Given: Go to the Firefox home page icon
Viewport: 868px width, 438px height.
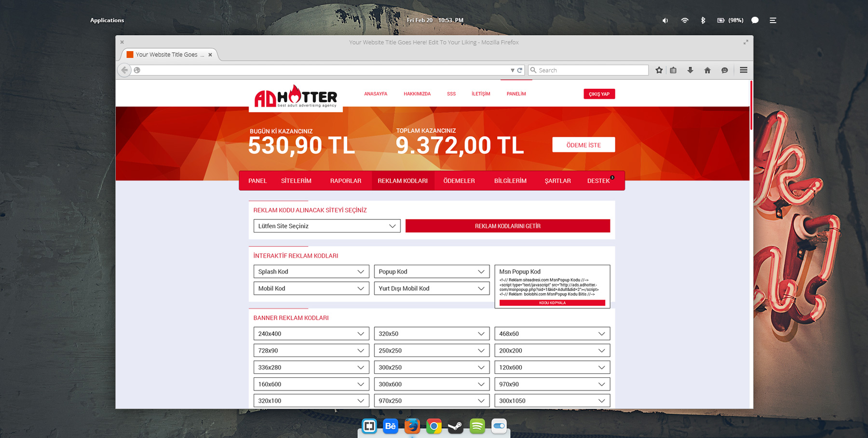Looking at the screenshot, I should click(x=707, y=70).
